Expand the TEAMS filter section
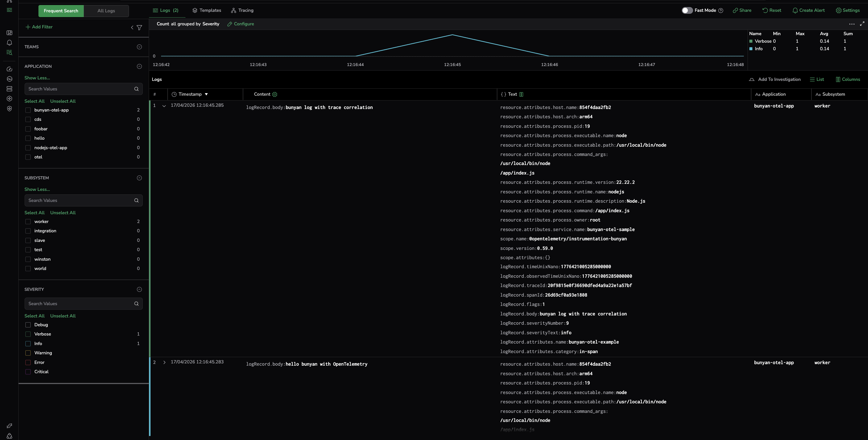868x440 pixels. click(139, 47)
